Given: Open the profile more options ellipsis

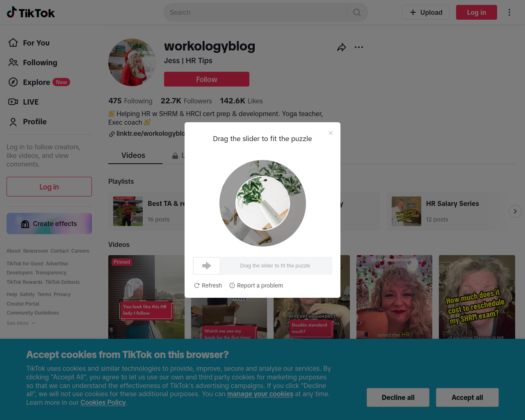Looking at the screenshot, I should pyautogui.click(x=359, y=47).
